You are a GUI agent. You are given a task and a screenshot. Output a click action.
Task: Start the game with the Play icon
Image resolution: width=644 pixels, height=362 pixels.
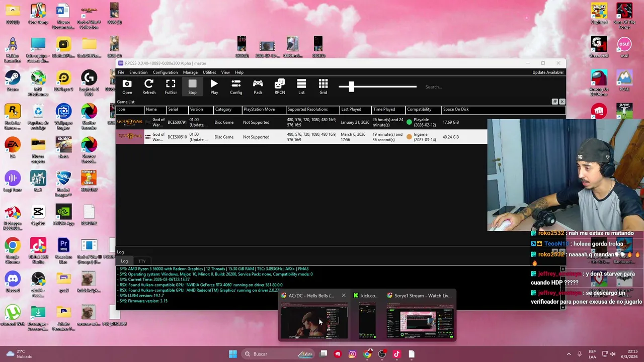click(214, 86)
